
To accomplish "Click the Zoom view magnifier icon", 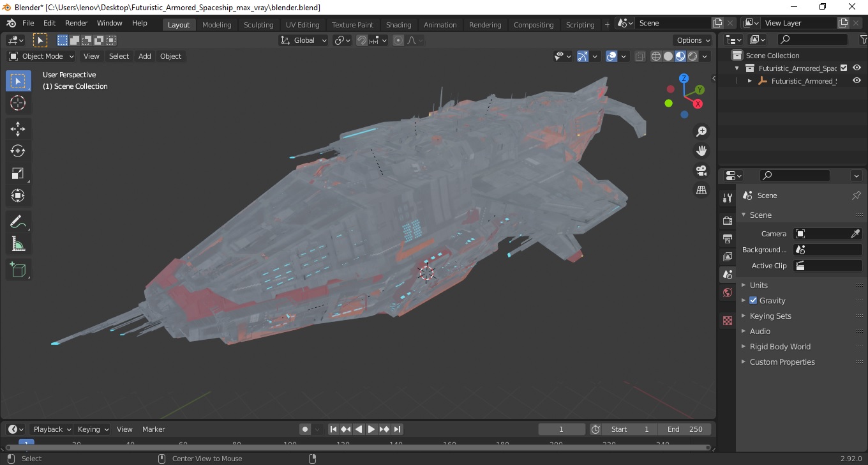I will (701, 132).
